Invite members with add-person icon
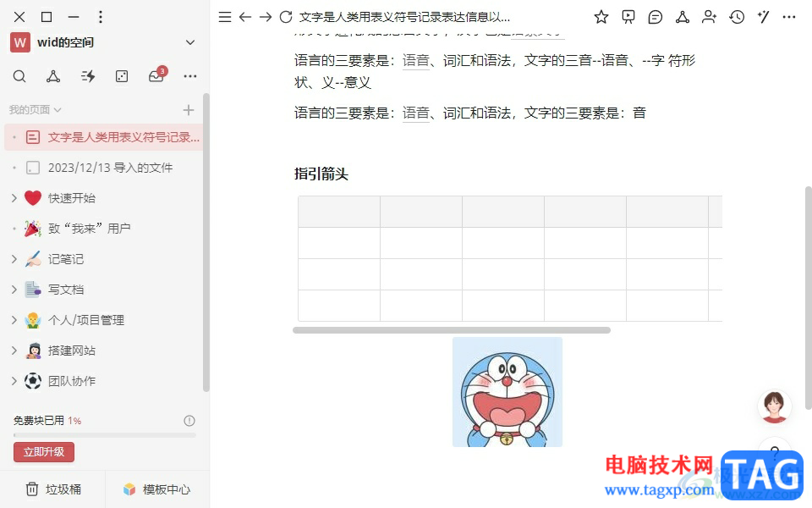Viewport: 812px width, 508px height. [709, 17]
